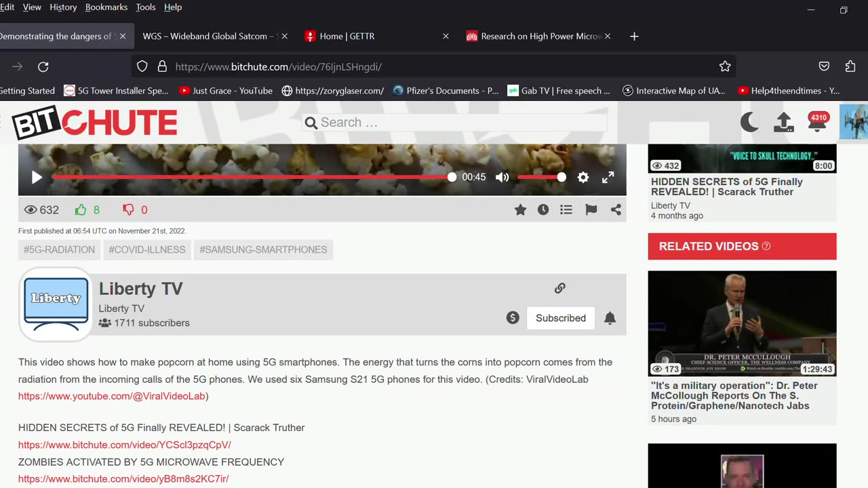Screen dimensions: 868x488
Task: Play the video with play button
Action: [37, 178]
